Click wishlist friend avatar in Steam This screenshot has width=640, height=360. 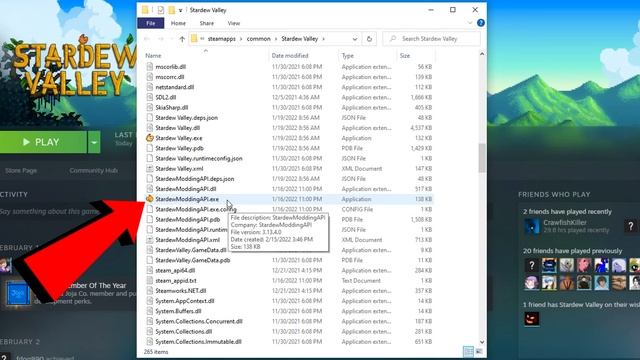[531, 318]
